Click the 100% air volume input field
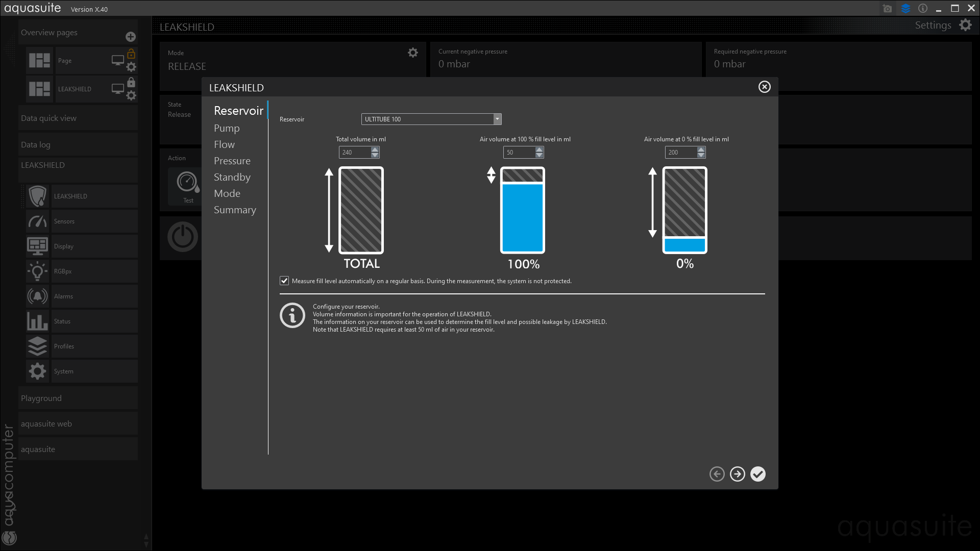The height and width of the screenshot is (551, 980). pos(520,152)
